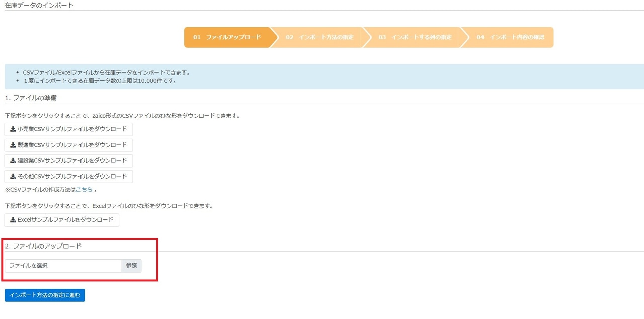The width and height of the screenshot is (644, 319).
Task: Proceed with インポート方法の指定に進む button
Action: (x=45, y=295)
